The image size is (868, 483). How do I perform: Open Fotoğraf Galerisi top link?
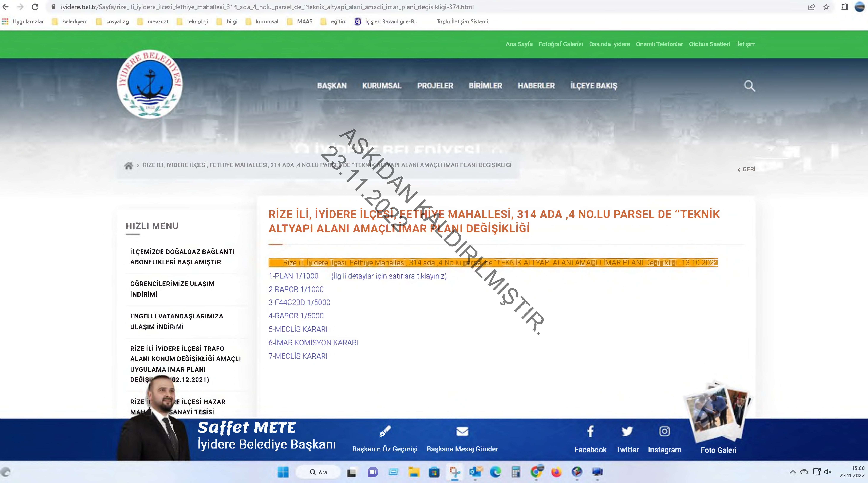pos(561,44)
